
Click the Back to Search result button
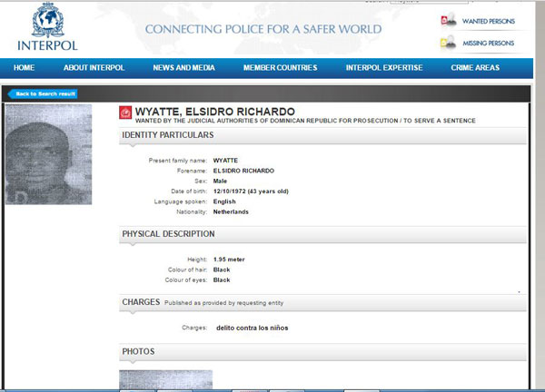point(43,93)
